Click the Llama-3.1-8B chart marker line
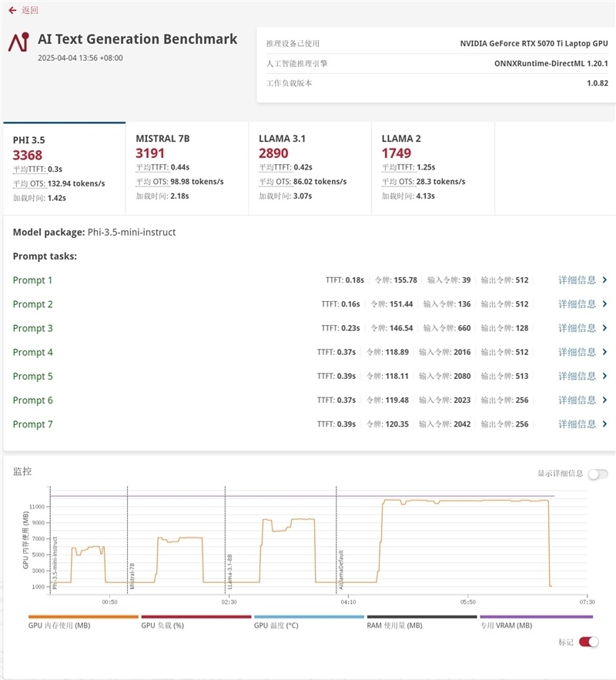616x680 pixels. [x=225, y=540]
